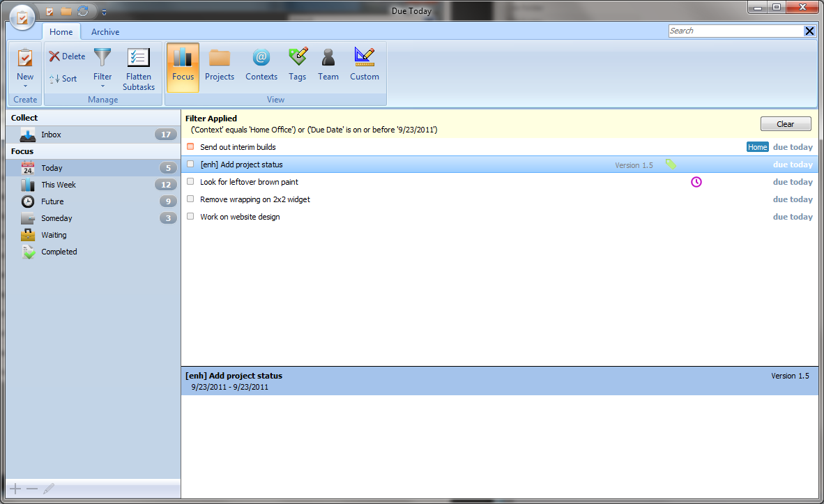Expand the Filter dropdown
Viewport: 824px width, 504px height.
click(x=102, y=86)
